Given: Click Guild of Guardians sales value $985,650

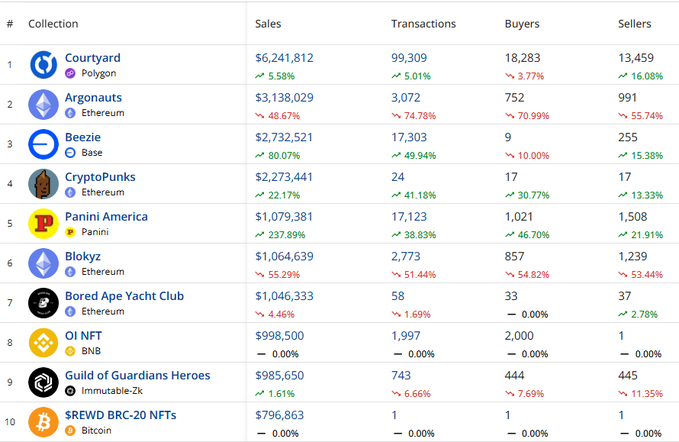Looking at the screenshot, I should tap(279, 375).
